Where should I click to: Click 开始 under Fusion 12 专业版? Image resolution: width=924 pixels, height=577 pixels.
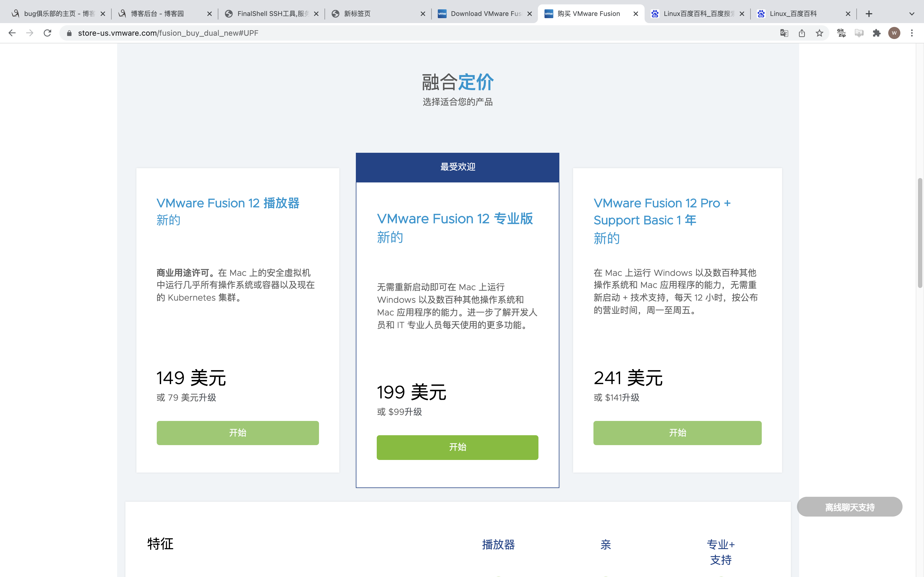coord(457,447)
